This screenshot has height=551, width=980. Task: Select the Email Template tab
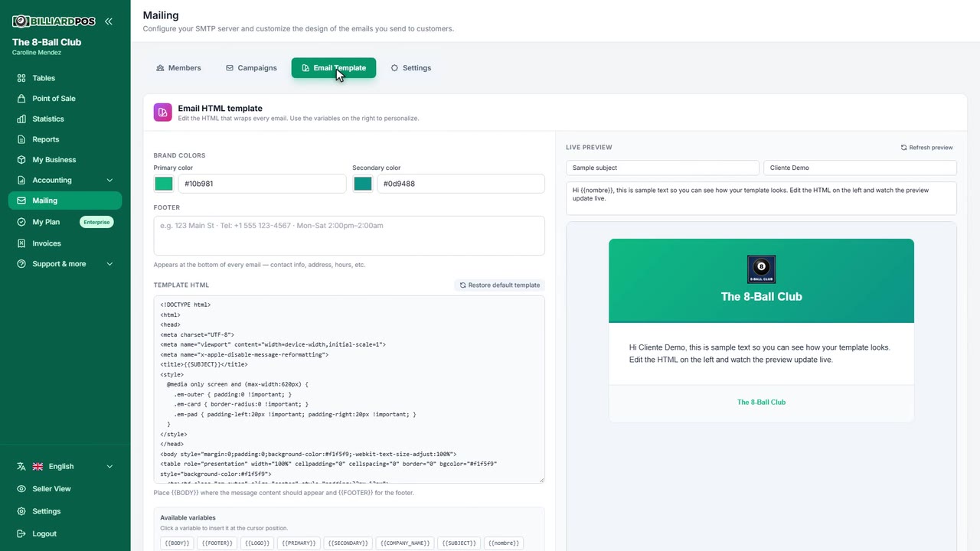[334, 68]
